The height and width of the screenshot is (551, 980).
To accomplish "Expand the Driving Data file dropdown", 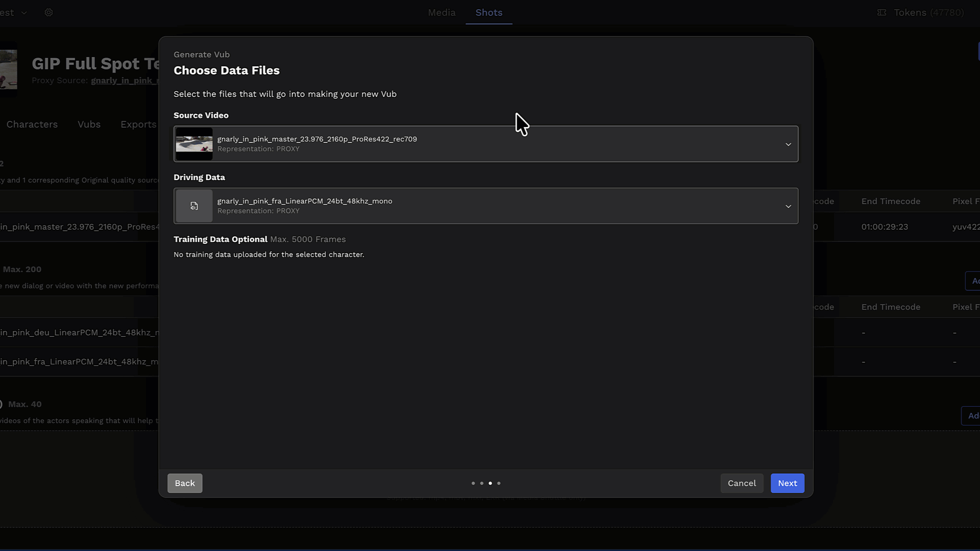I will (788, 206).
